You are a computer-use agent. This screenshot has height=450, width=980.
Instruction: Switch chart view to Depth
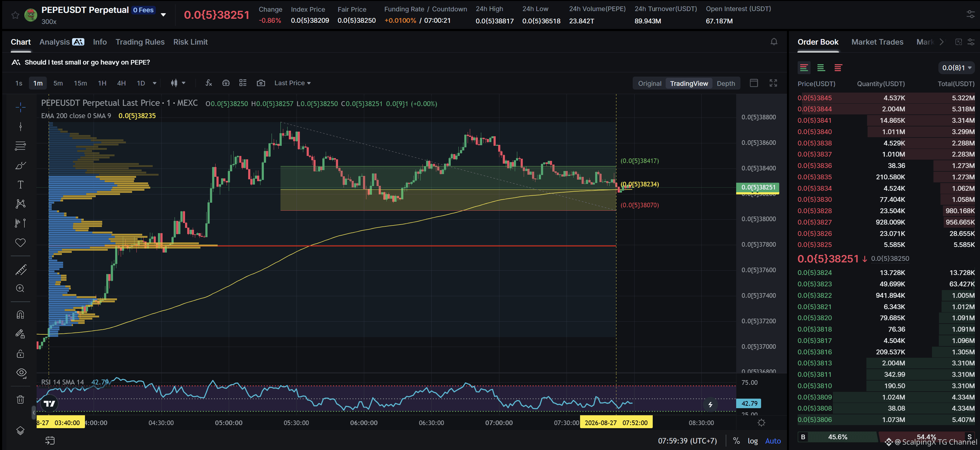(x=725, y=84)
